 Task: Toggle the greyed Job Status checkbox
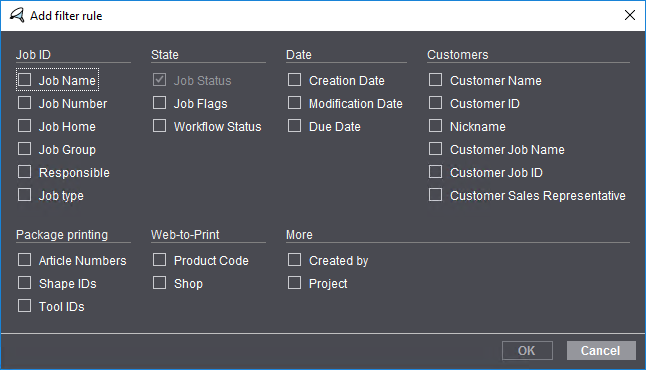click(x=159, y=80)
